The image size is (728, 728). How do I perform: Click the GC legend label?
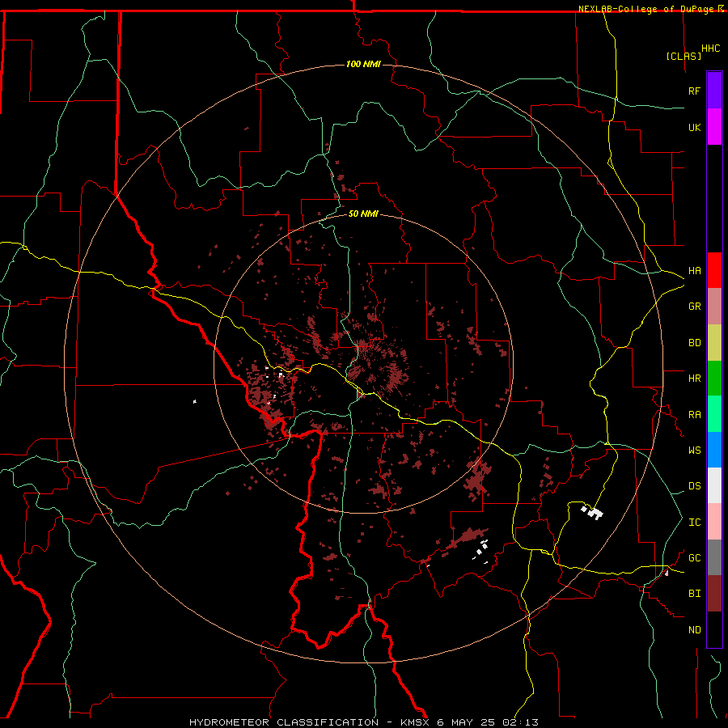coord(694,558)
